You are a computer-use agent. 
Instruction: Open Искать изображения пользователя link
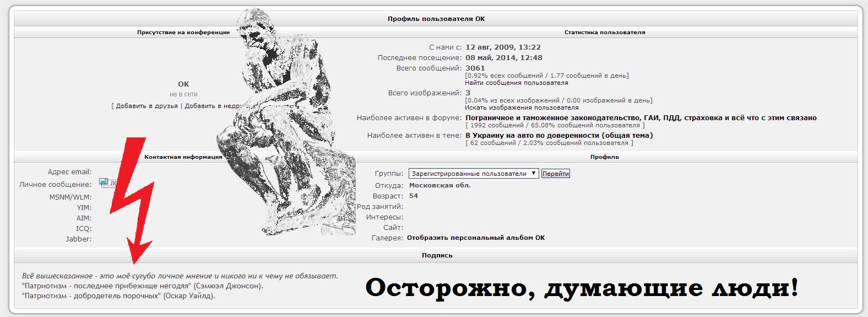[521, 108]
